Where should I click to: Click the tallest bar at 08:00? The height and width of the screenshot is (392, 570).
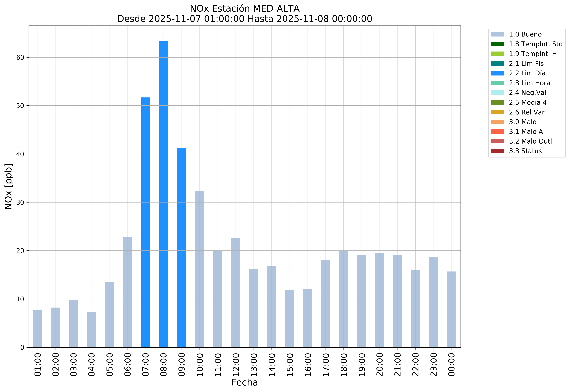pyautogui.click(x=164, y=194)
